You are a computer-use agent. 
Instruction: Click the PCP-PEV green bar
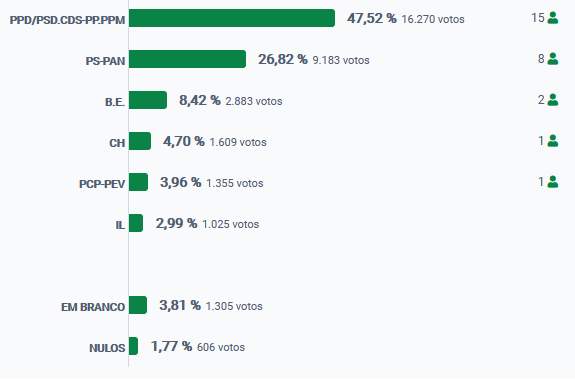point(138,183)
